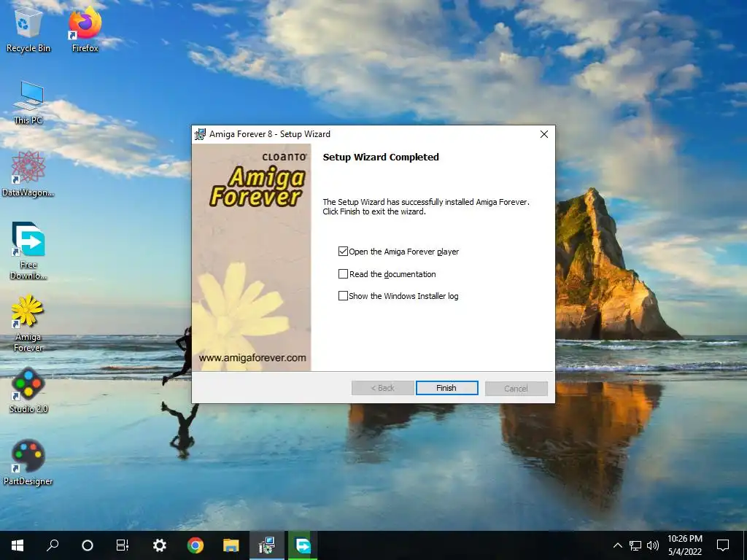Click Finish to exit the wizard
This screenshot has height=560, width=747.
[x=447, y=388]
